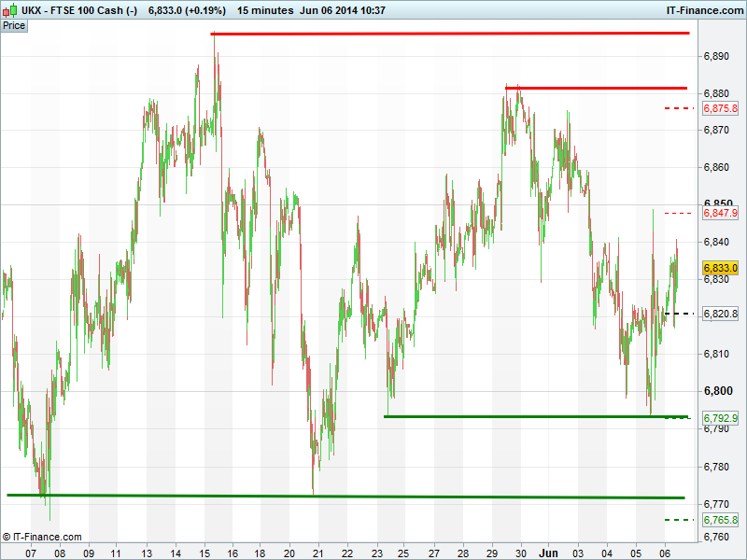Viewport: 747px width, 560px height.
Task: Select the Price panel tab
Action: tap(14, 25)
